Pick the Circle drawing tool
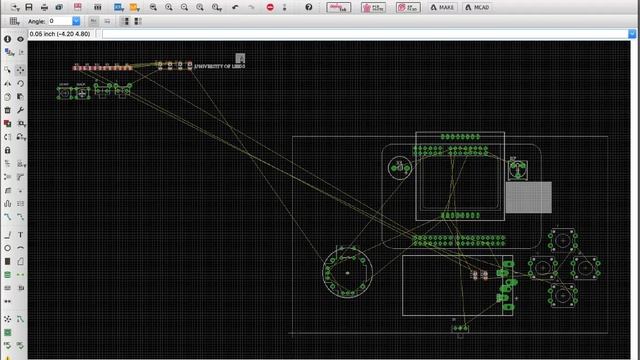 [7, 248]
